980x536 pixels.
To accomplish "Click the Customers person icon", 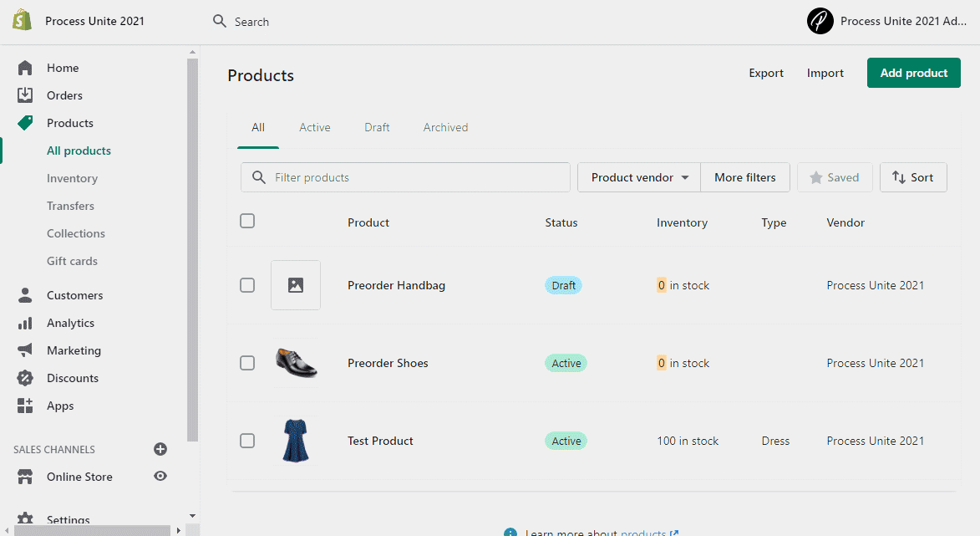I will click(25, 295).
